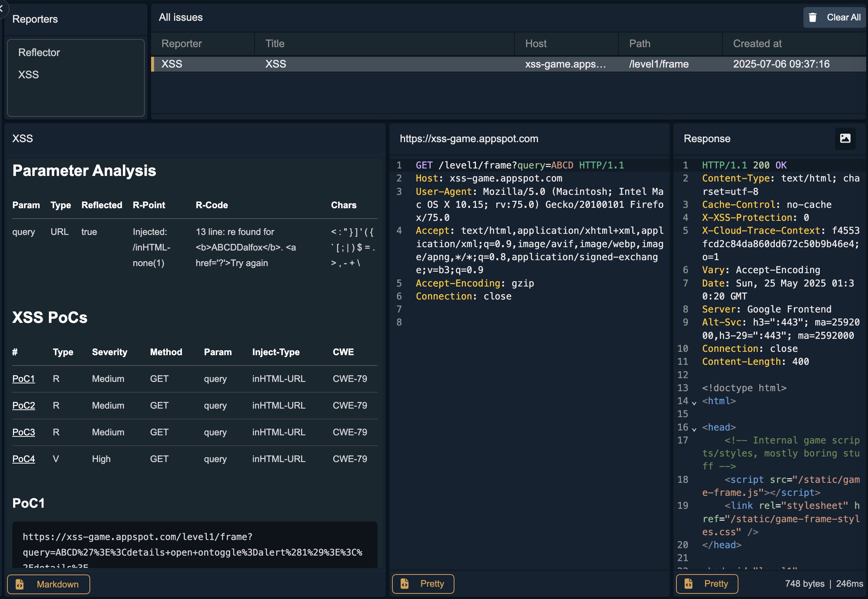868x599 pixels.
Task: Click the HTTP/1.1 200 OK status line
Action: point(744,165)
